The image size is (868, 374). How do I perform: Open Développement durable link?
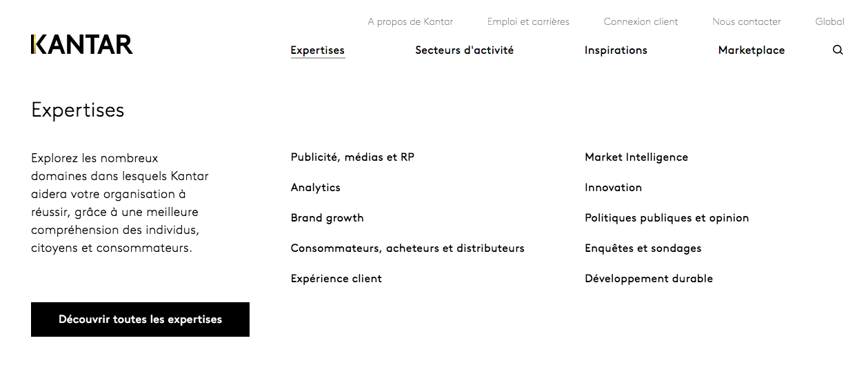coord(649,279)
